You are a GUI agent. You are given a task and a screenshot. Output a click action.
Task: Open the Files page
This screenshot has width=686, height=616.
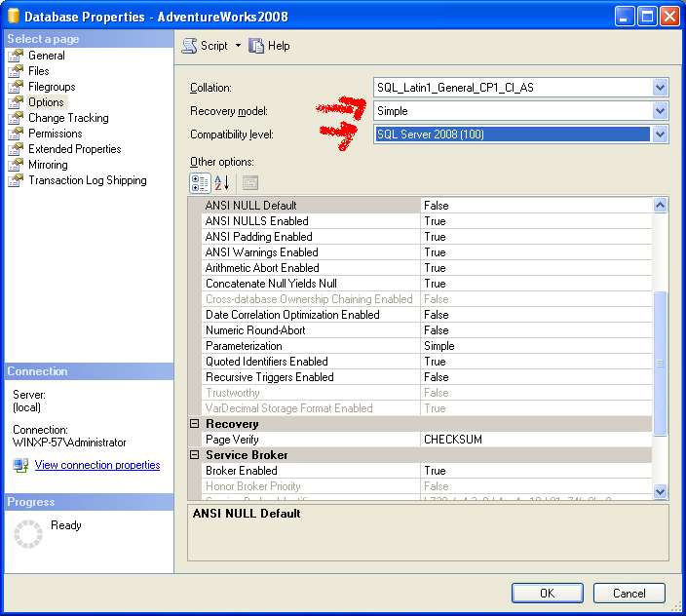pos(39,71)
